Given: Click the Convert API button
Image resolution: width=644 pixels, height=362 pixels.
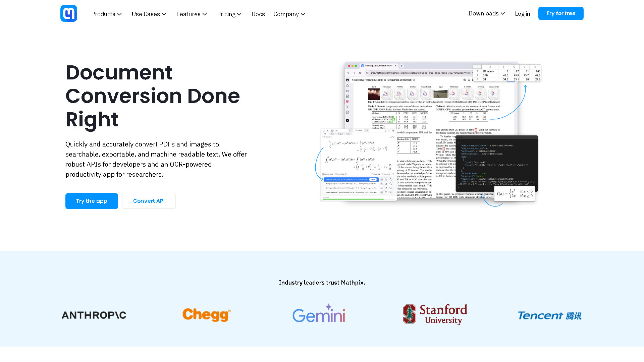Looking at the screenshot, I should [x=149, y=201].
